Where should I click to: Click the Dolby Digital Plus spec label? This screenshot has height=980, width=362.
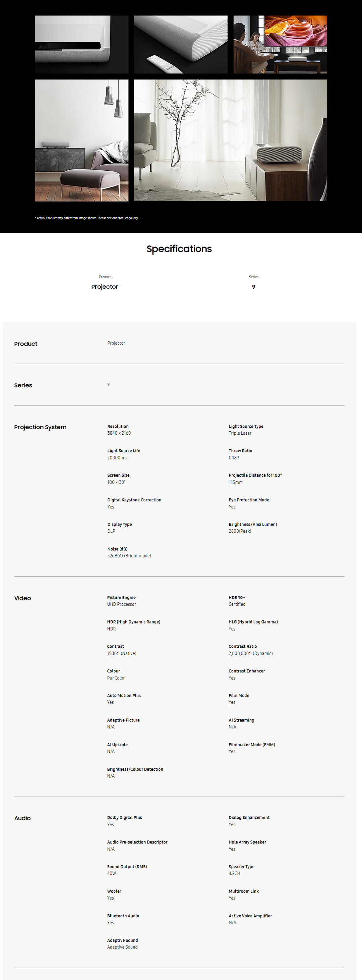[x=124, y=818]
